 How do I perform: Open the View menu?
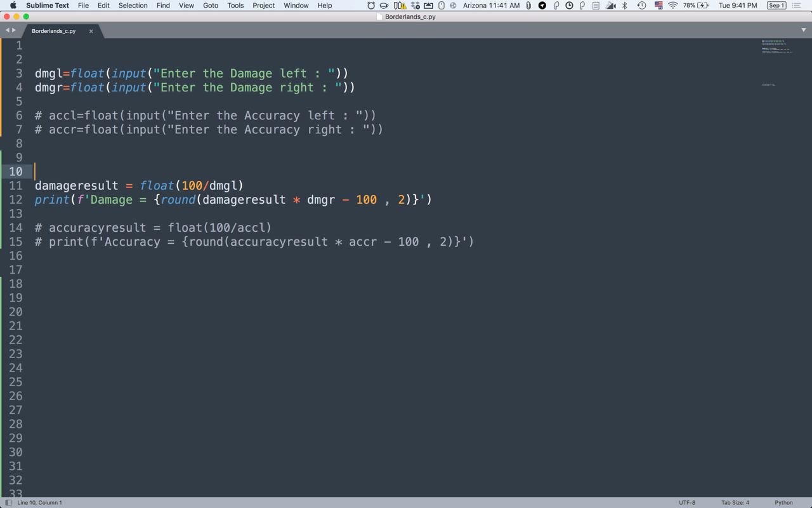tap(187, 5)
